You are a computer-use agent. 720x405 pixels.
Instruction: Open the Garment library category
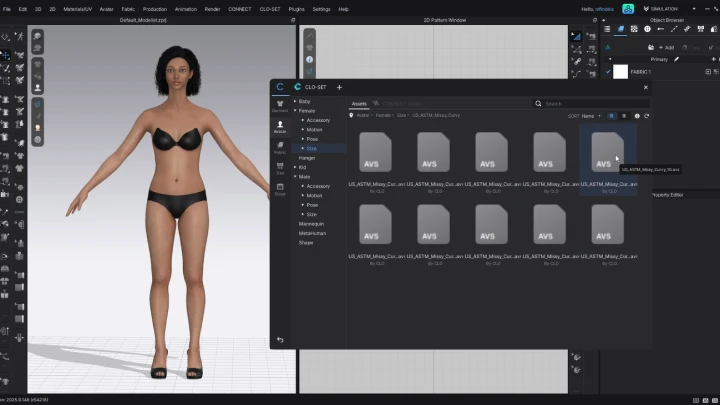[x=280, y=107]
